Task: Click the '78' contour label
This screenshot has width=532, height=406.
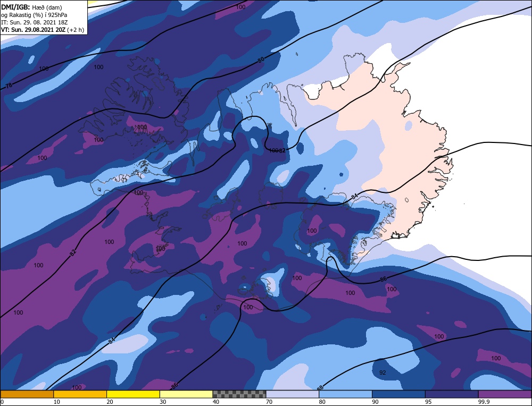Action: pos(9,86)
